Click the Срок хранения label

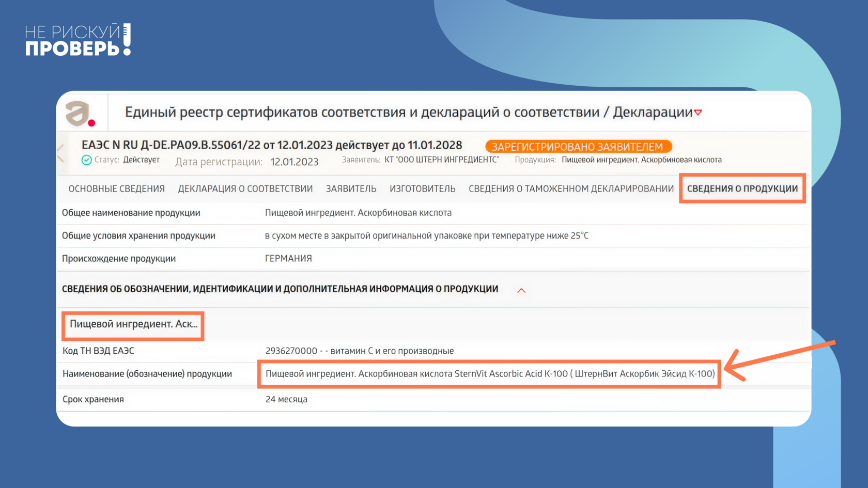click(93, 400)
